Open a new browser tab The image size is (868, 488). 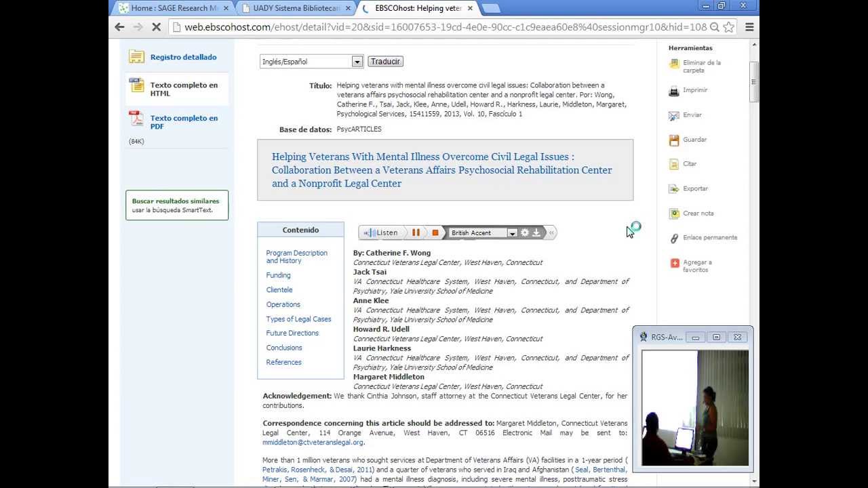point(490,8)
